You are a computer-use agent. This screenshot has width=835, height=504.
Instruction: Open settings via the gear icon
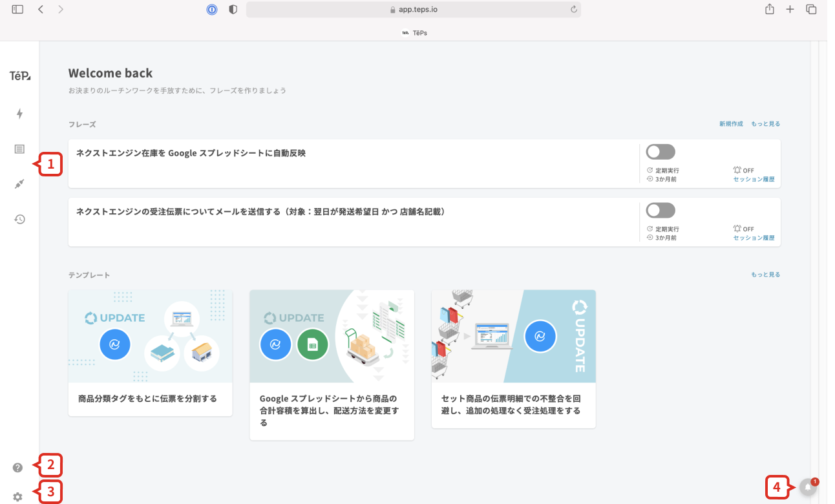point(17,496)
